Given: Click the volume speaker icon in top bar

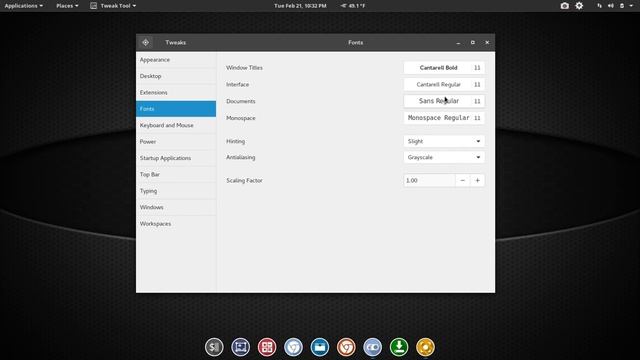Looking at the screenshot, I should click(611, 6).
